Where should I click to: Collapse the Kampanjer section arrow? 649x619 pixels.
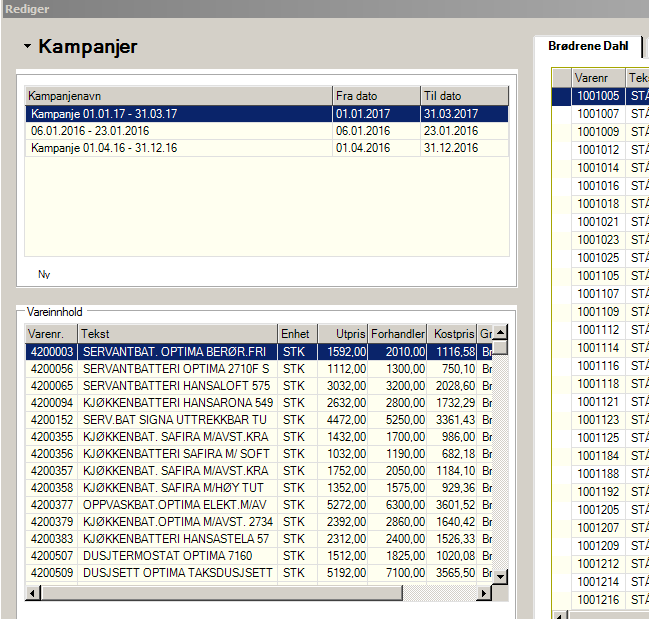click(x=27, y=46)
